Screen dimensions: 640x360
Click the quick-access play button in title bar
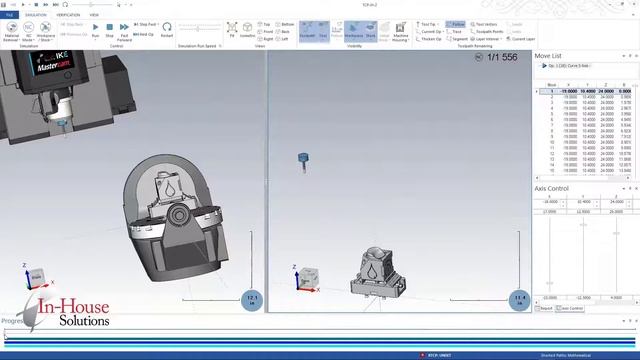point(23,4)
